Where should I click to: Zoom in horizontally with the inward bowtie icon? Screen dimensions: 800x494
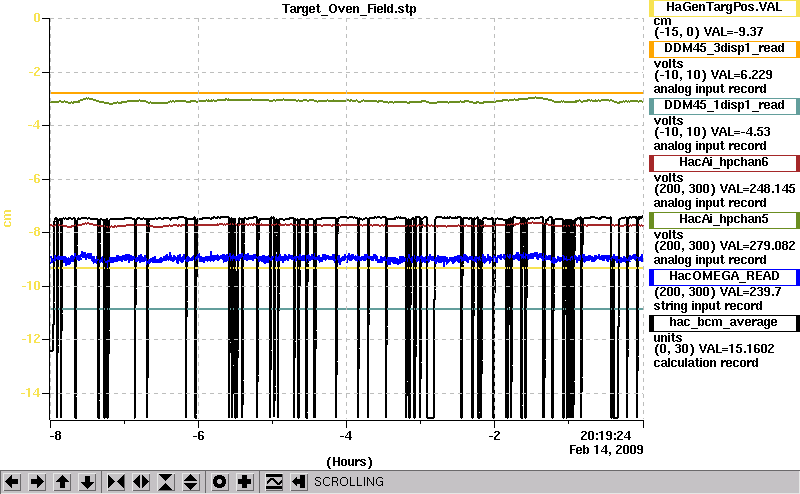click(x=116, y=482)
